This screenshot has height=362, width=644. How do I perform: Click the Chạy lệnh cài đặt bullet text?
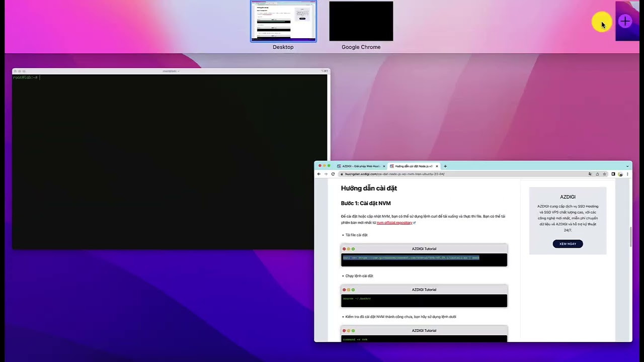359,276
